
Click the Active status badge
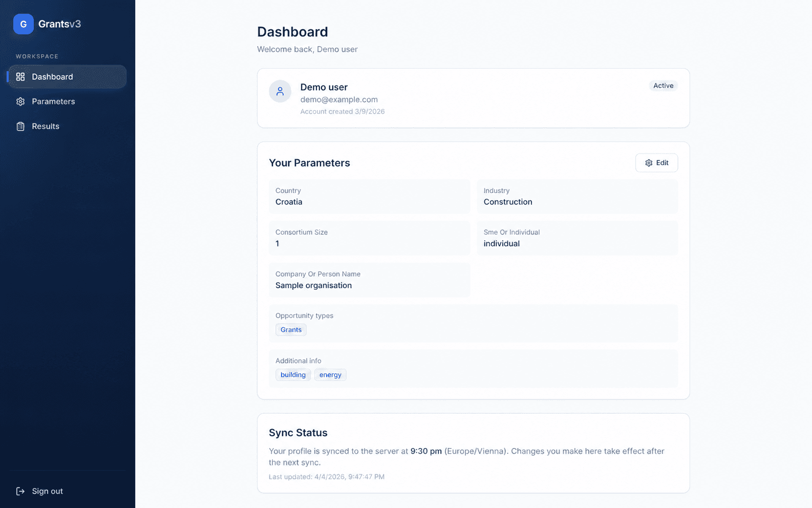tap(663, 86)
